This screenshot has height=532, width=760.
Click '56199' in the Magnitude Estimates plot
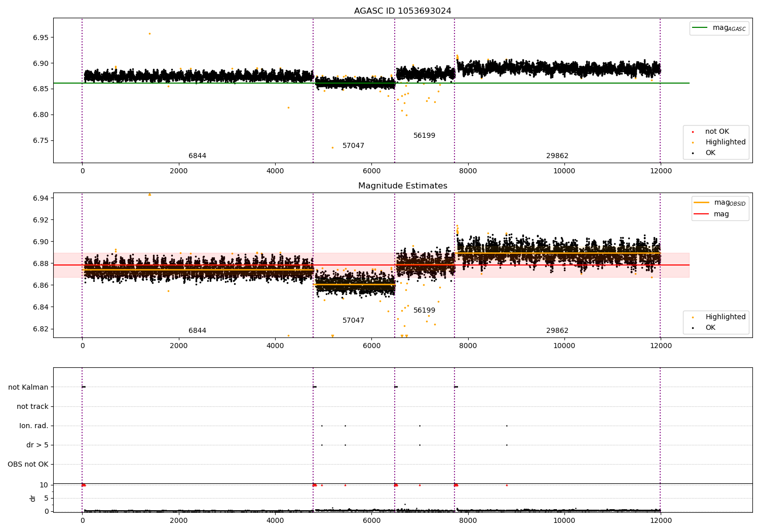424,311
